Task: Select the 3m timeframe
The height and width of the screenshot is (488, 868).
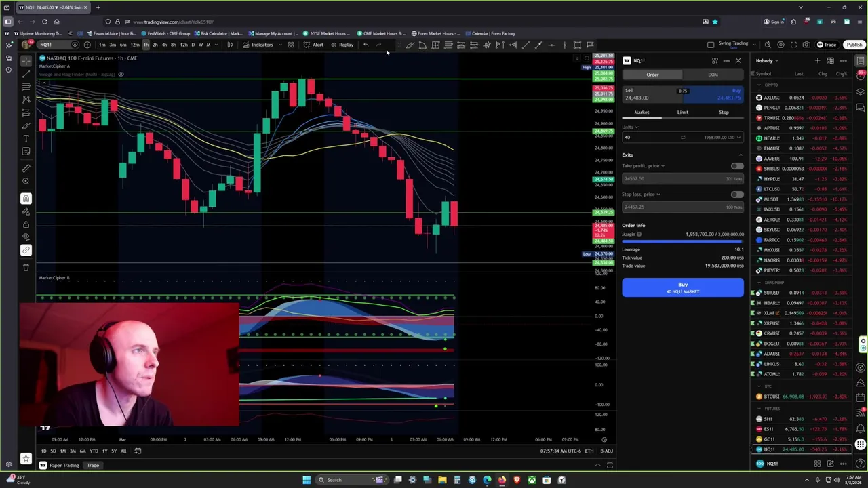Action: [x=113, y=45]
